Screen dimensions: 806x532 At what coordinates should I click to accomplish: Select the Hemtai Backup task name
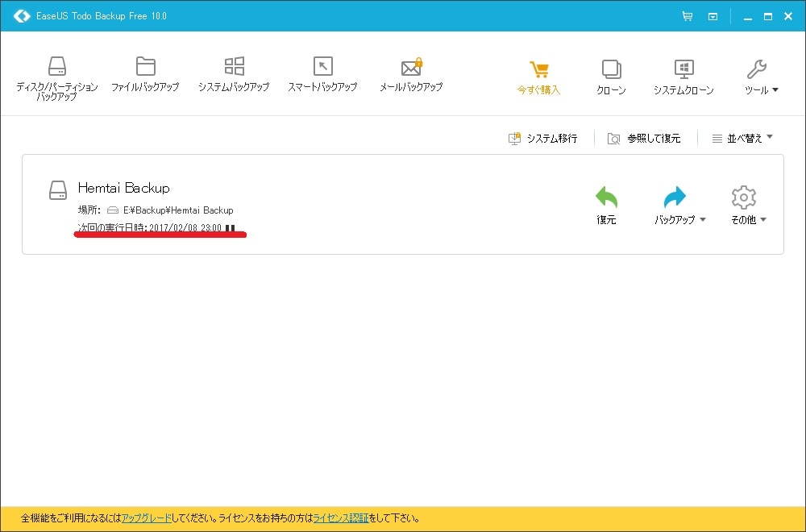point(124,188)
